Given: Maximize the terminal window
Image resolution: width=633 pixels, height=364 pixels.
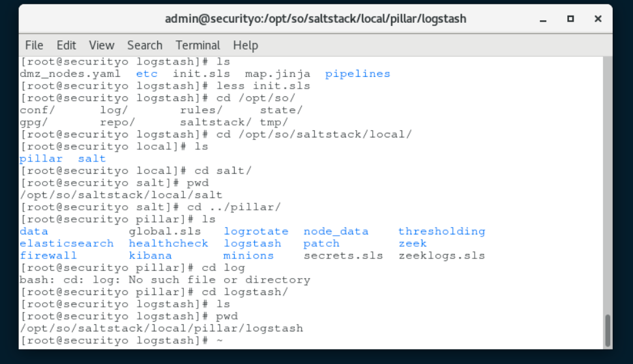Looking at the screenshot, I should click(570, 18).
